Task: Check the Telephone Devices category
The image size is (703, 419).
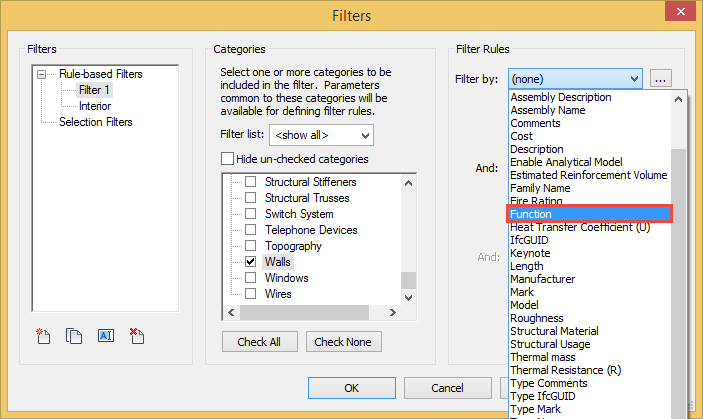Action: click(251, 230)
